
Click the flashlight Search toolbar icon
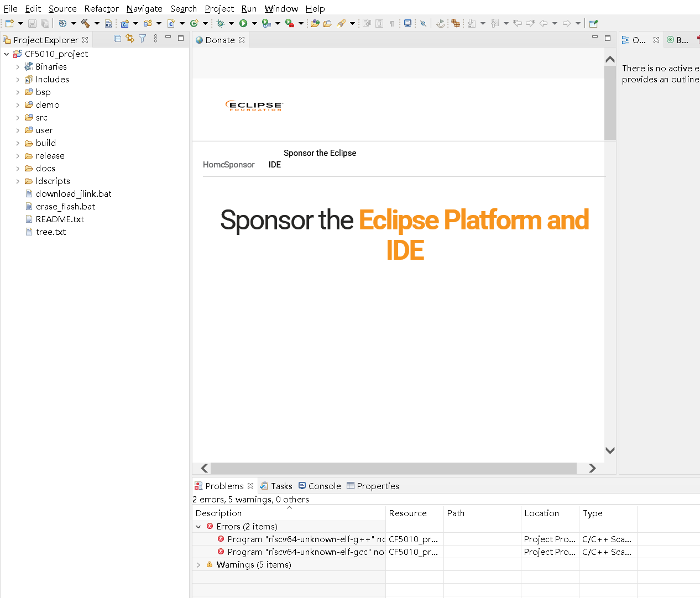click(341, 23)
